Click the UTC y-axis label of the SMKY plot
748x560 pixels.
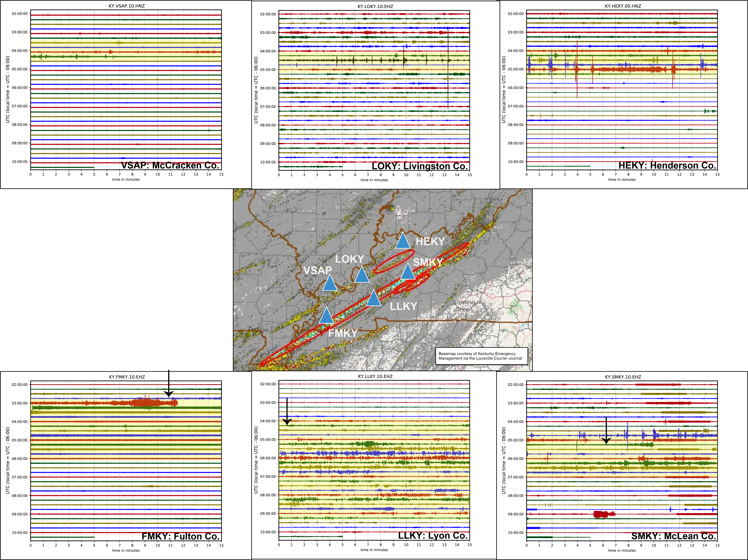(504, 461)
